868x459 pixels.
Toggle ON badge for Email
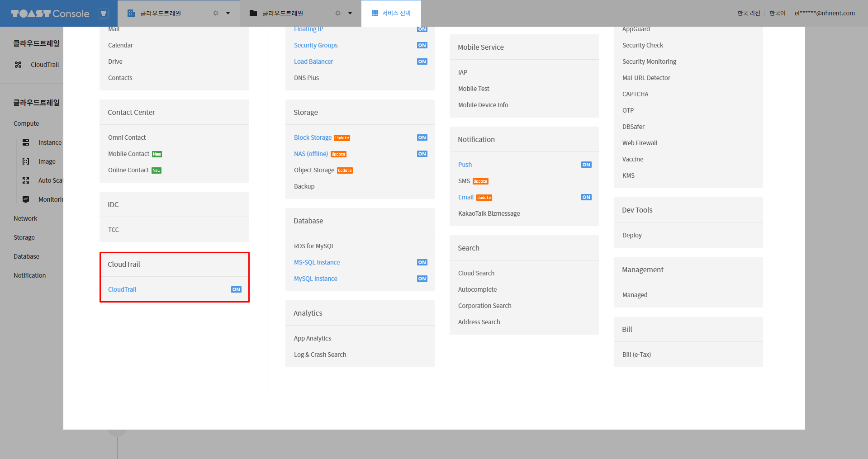coord(586,197)
